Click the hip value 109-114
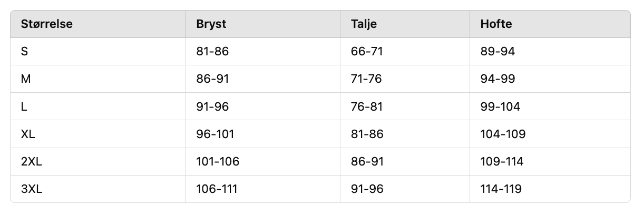 [502, 161]
